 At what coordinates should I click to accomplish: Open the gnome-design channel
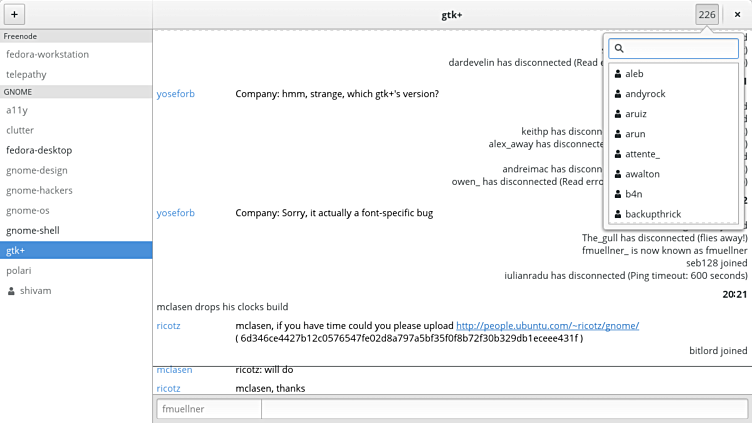(x=36, y=170)
